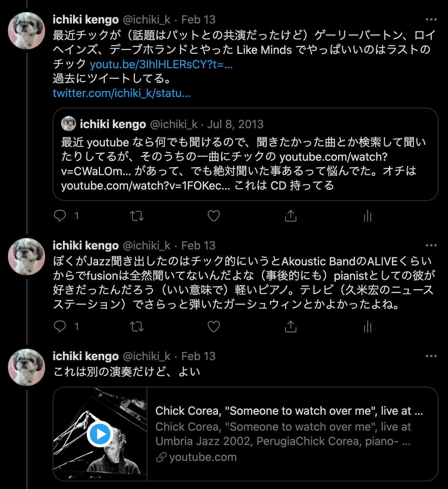
Task: Open the twitter.com/ichiki_k/statu... link
Action: tap(122, 93)
